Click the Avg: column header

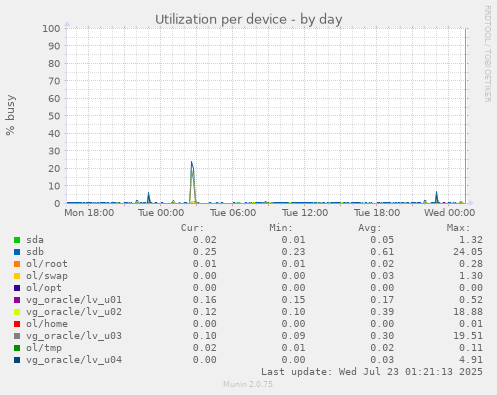point(370,228)
